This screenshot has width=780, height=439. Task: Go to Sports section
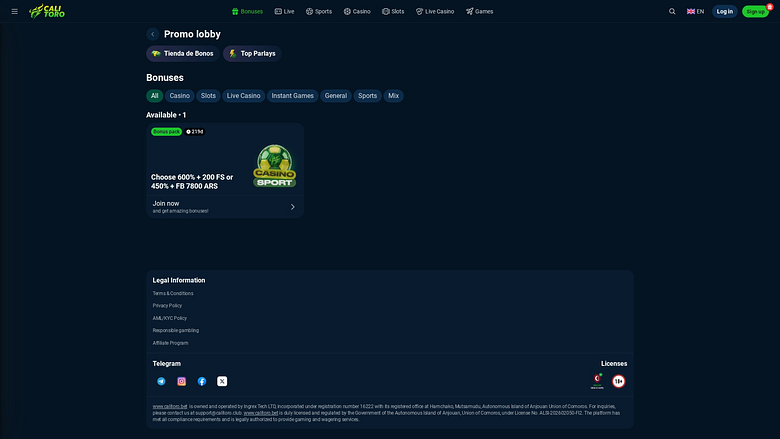[319, 11]
